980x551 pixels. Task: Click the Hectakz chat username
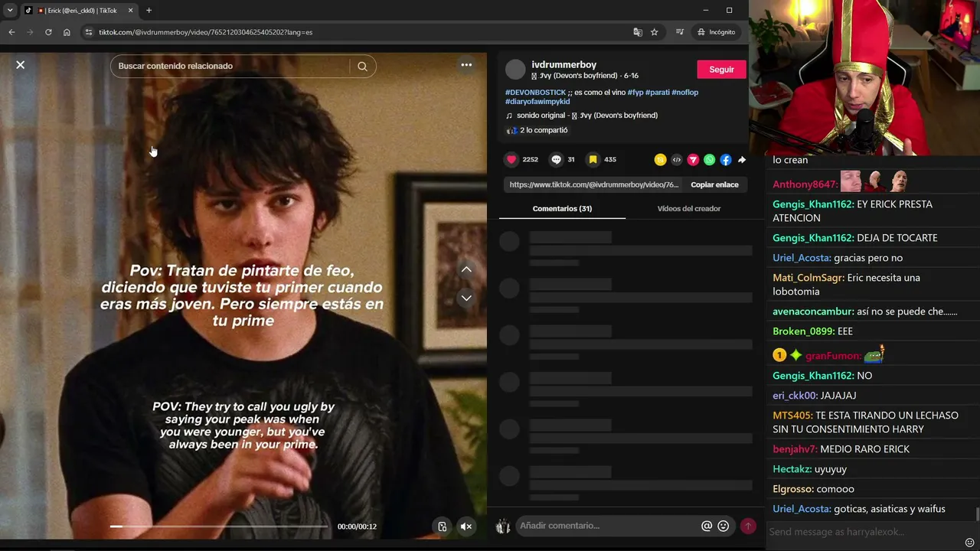(x=792, y=469)
